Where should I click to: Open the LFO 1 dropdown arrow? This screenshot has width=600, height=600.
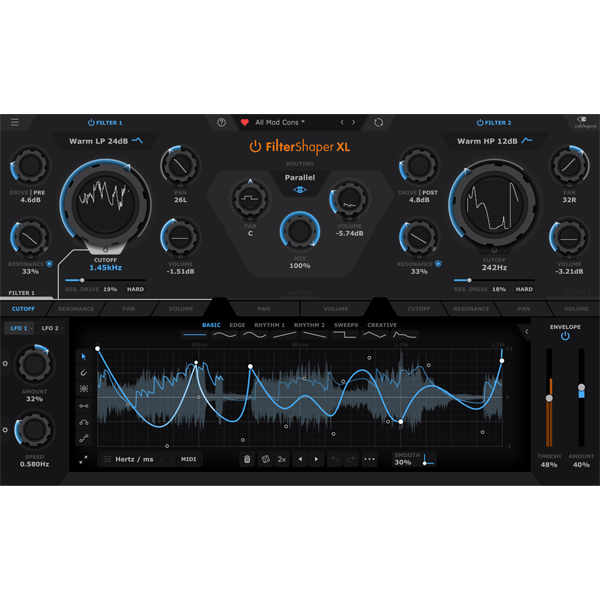(31, 328)
